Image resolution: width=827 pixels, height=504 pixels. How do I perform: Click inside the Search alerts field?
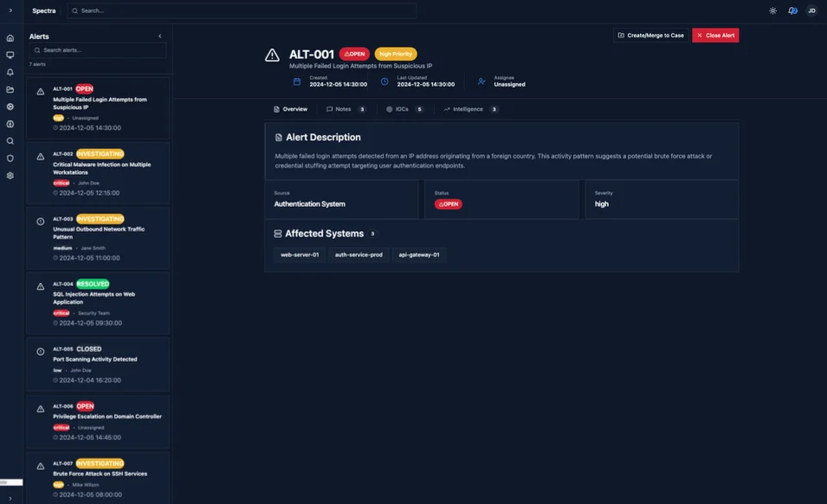(x=95, y=48)
